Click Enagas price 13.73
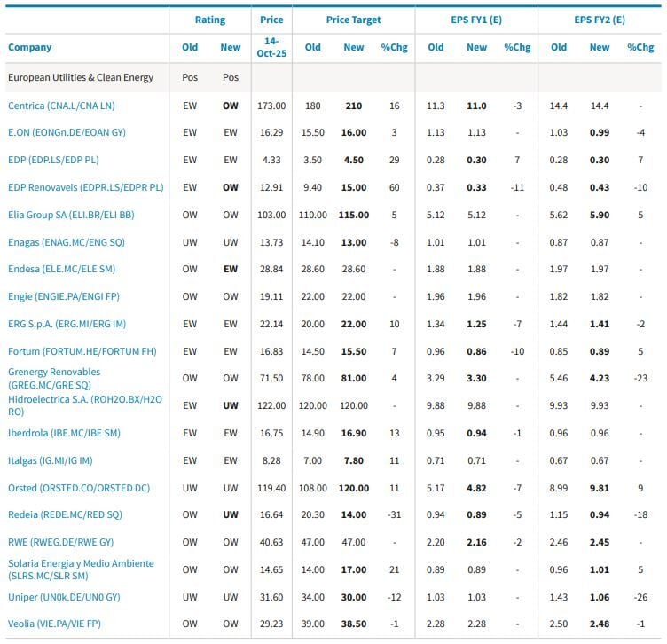The height and width of the screenshot is (644, 667). [x=271, y=242]
